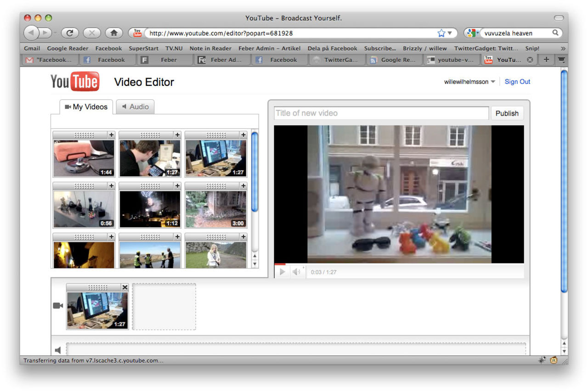588x392 pixels.
Task: Click the Sign Out link
Action: coord(517,81)
